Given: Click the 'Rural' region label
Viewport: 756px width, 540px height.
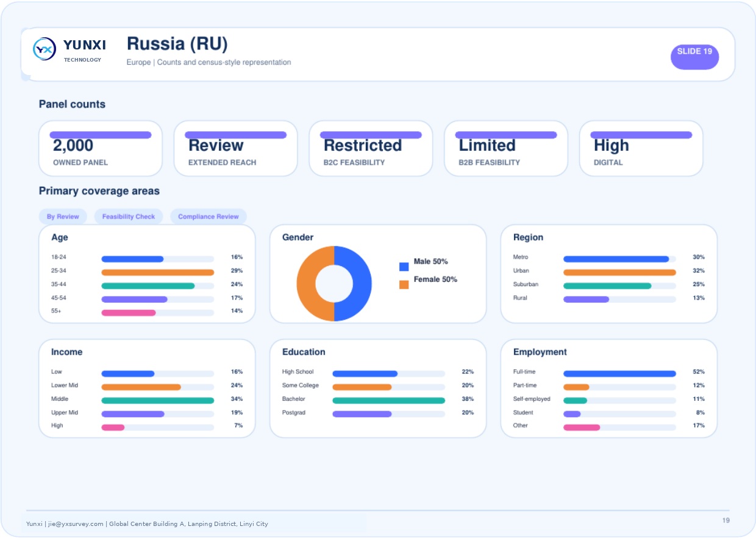Looking at the screenshot, I should tap(520, 298).
